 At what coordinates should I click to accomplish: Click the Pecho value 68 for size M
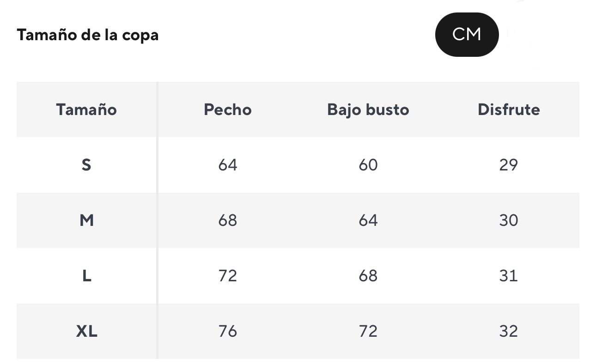[x=228, y=220]
